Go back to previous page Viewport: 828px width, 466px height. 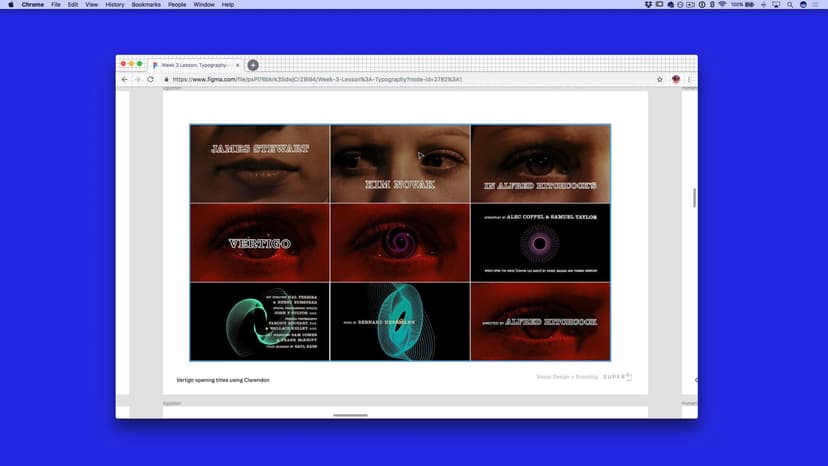[x=125, y=79]
